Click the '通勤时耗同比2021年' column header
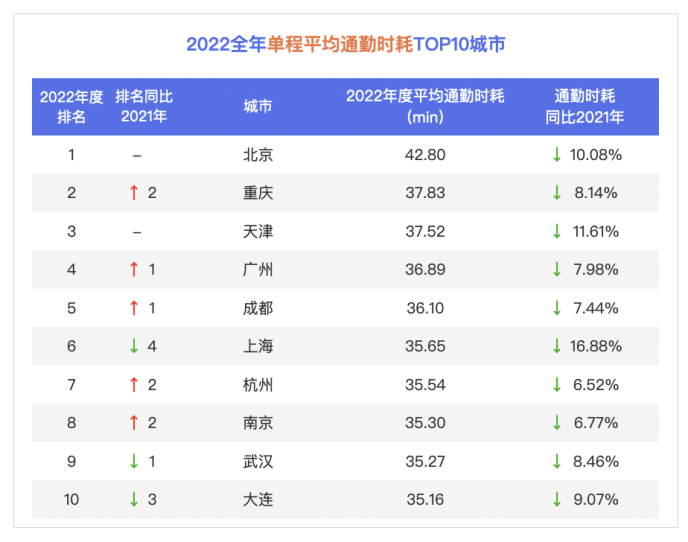 click(x=585, y=107)
